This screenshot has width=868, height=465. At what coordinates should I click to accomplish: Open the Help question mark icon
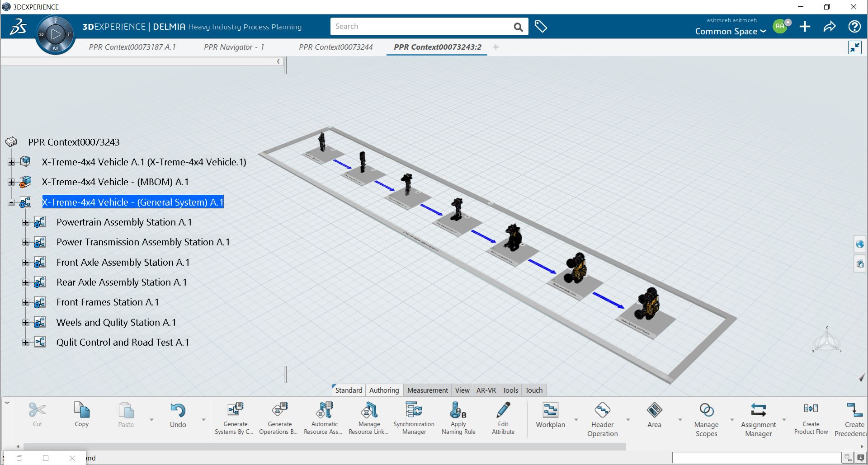coord(854,27)
